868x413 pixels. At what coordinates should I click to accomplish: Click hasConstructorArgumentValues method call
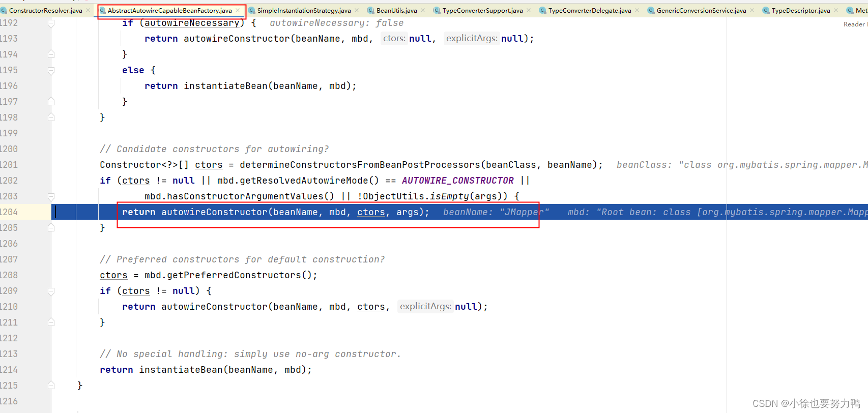(245, 196)
